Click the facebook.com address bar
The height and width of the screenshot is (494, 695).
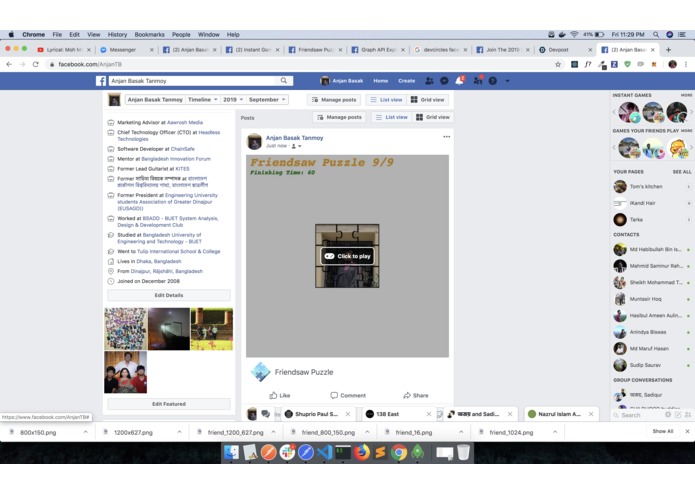(301, 64)
